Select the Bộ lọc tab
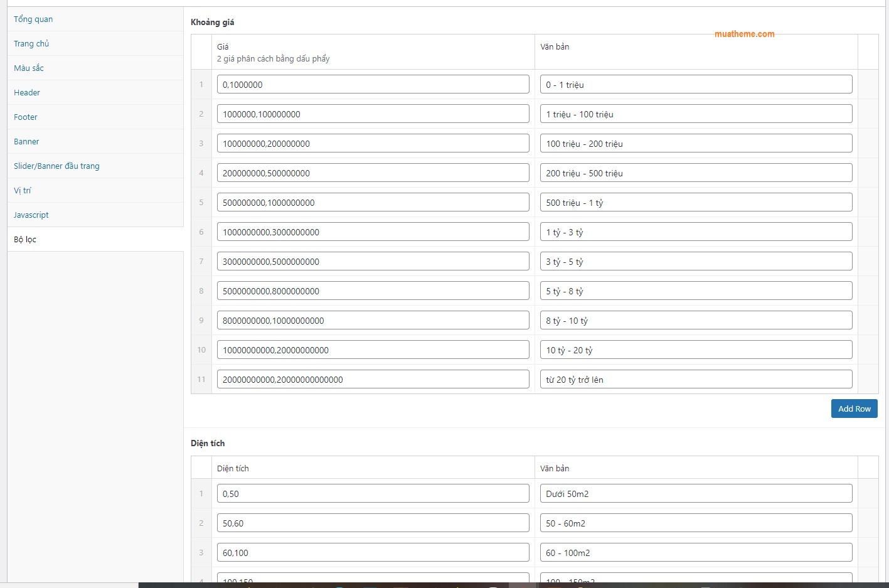The height and width of the screenshot is (588, 889). 25,240
